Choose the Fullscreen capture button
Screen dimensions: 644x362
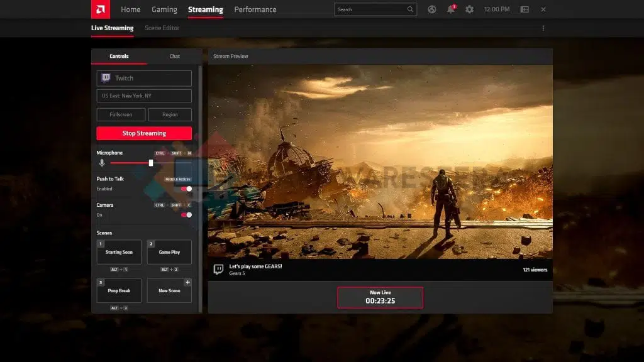121,114
